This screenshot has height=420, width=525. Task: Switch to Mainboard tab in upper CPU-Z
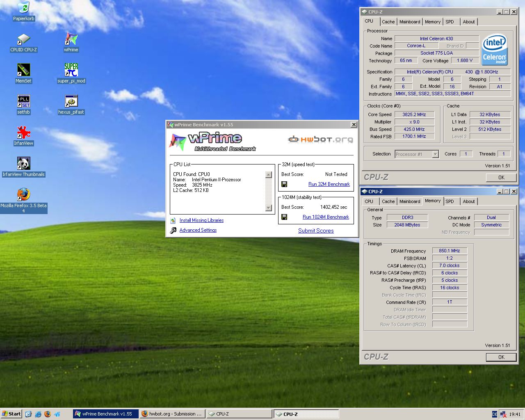click(410, 22)
